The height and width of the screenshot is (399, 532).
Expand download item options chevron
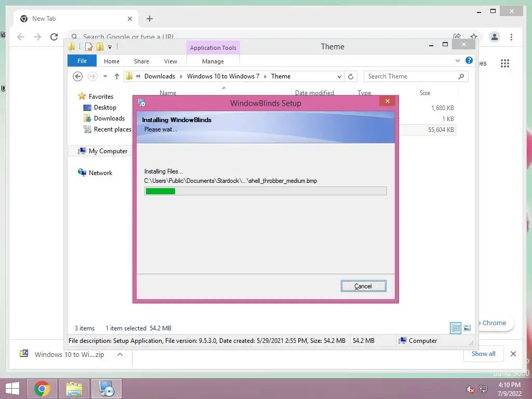(x=120, y=354)
